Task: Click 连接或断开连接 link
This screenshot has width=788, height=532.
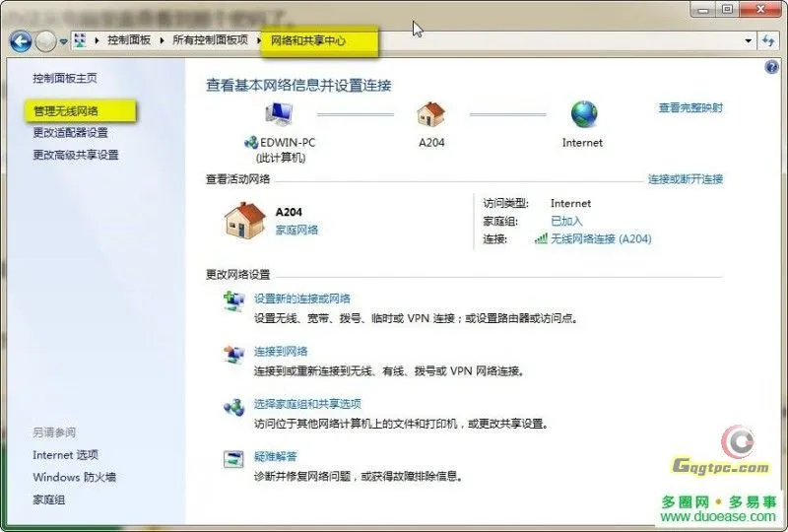Action: [686, 179]
